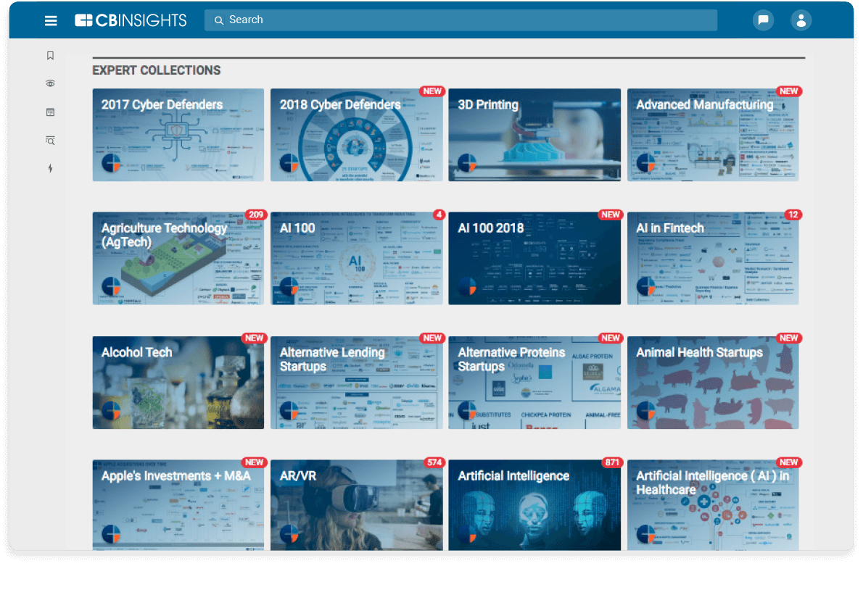Click NEW badge on Advanced Manufacturing

(789, 91)
